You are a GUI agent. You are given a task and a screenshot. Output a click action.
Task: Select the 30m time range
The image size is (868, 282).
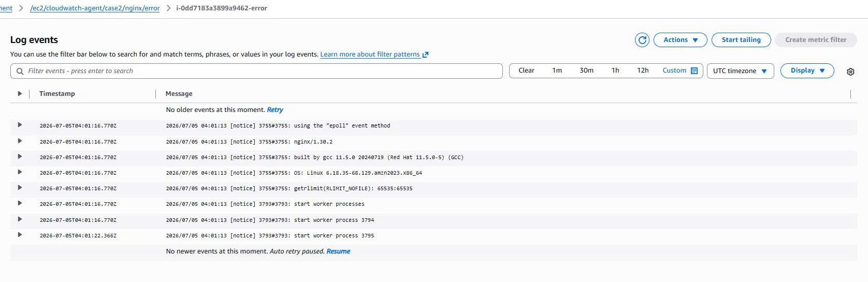click(586, 70)
